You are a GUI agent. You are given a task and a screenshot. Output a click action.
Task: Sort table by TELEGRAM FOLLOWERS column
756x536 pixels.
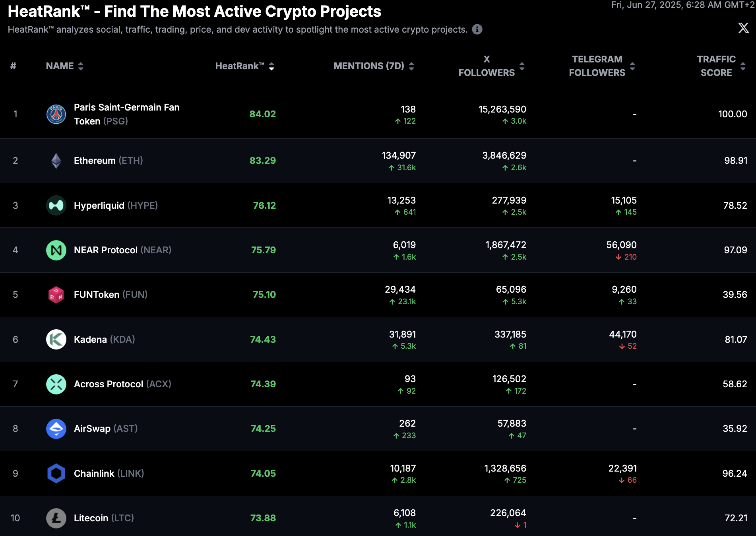pos(602,66)
